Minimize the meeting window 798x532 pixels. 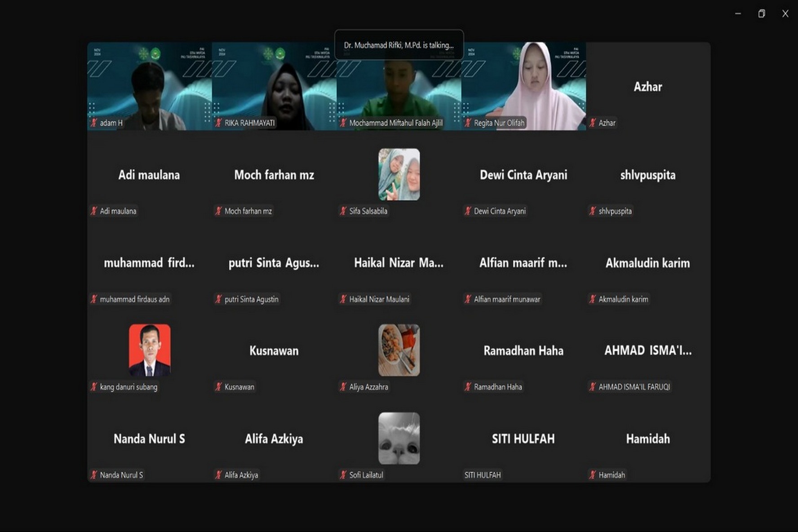tap(738, 13)
